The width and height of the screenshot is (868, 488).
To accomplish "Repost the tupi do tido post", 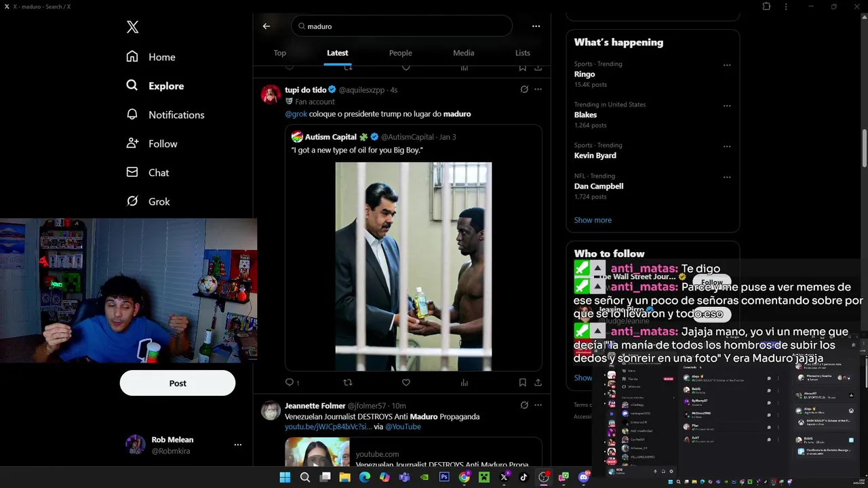I will pos(348,383).
